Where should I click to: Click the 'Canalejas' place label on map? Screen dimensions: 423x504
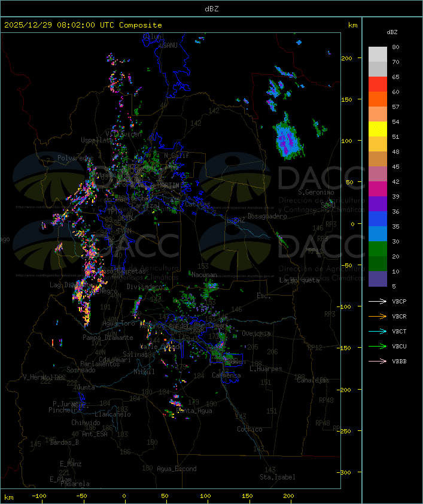(x=313, y=380)
